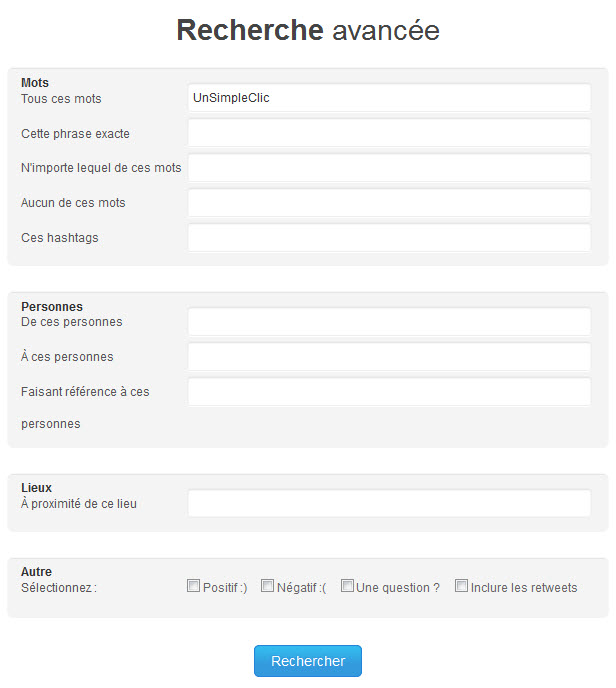Select the 'Faisant référence à ces personnes' field
The width and height of the screenshot is (616, 688).
tap(389, 391)
